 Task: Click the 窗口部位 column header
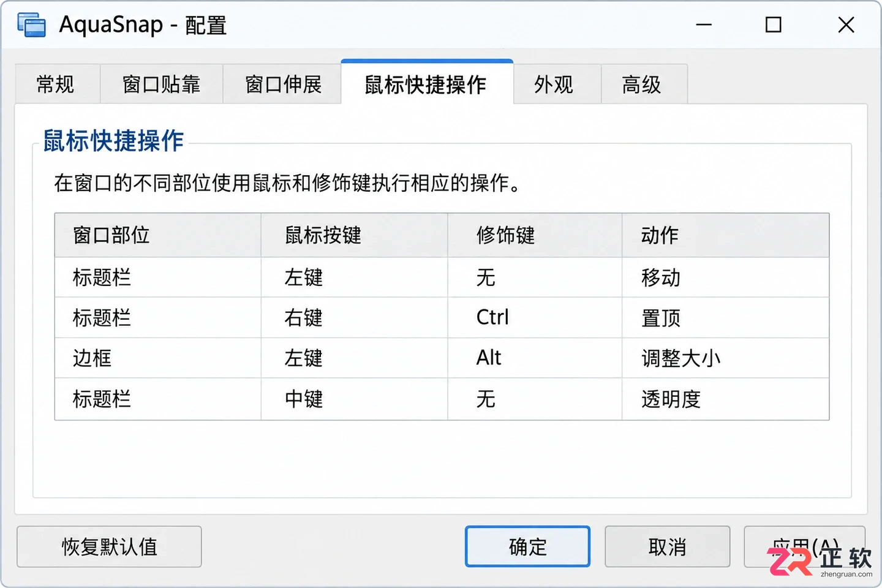click(158, 235)
